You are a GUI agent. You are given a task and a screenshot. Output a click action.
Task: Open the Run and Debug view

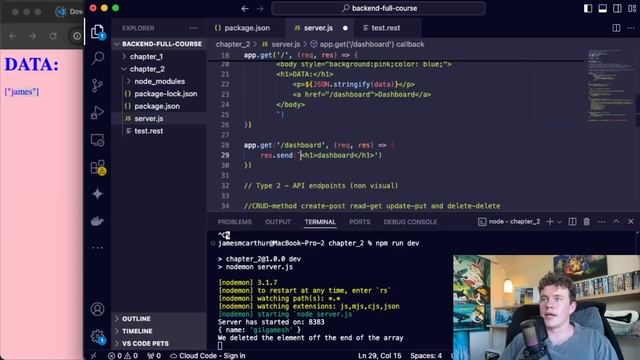(97, 113)
